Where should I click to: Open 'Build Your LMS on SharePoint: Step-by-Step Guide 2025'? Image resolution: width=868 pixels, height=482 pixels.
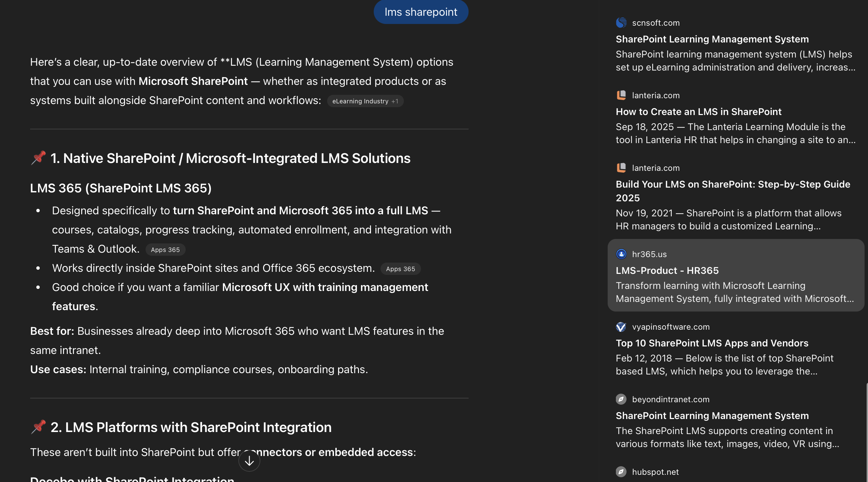[x=733, y=191]
